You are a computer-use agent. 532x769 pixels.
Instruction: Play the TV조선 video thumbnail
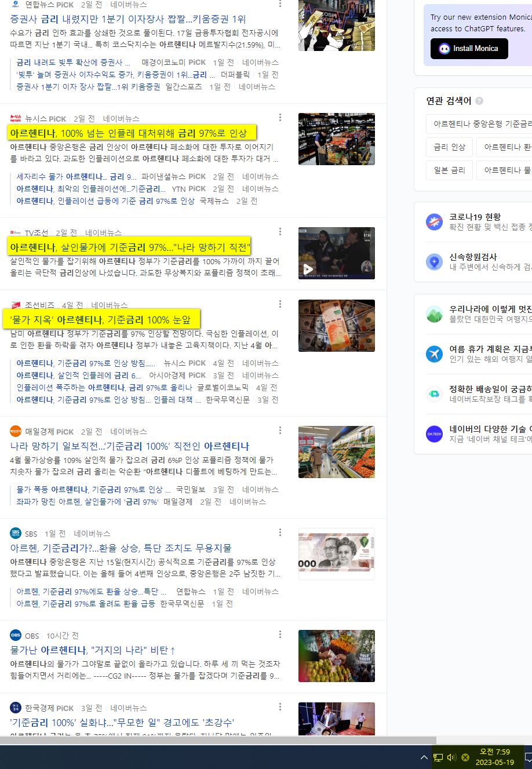pos(337,253)
